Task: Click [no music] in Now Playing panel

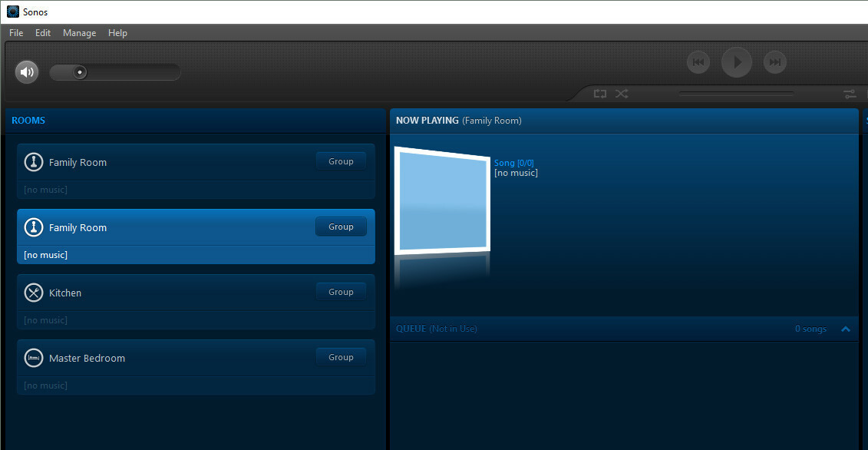Action: (516, 173)
